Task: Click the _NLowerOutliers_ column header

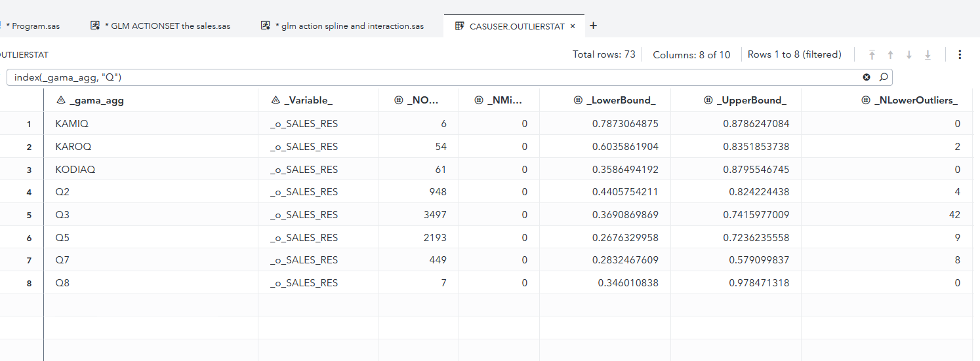Action: [915, 100]
